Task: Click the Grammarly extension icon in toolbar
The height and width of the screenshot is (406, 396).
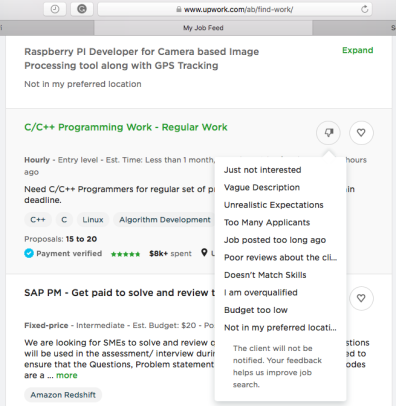Action: pos(82,9)
